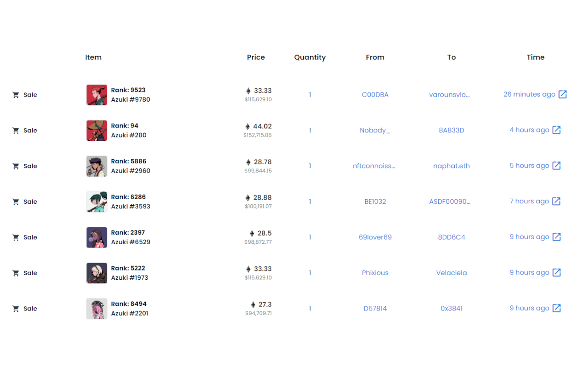Image resolution: width=588 pixels, height=368 pixels.
Task: Select the Rank: 5886 text
Action: tap(129, 161)
